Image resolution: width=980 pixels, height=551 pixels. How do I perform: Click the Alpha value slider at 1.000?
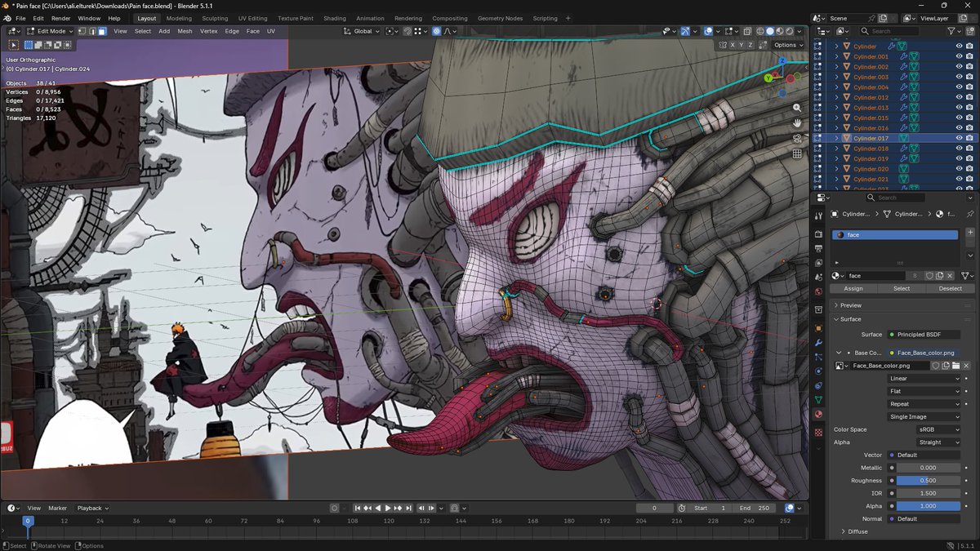pyautogui.click(x=929, y=506)
